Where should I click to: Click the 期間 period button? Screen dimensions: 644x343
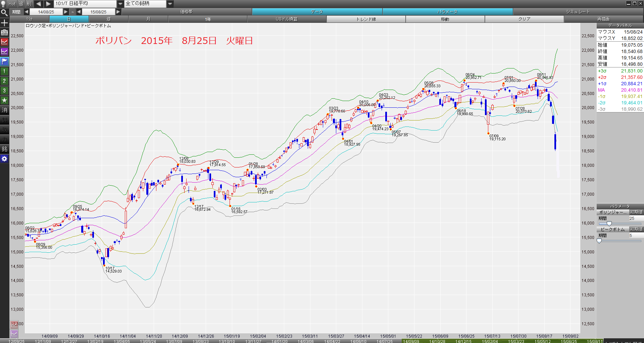pyautogui.click(x=16, y=12)
